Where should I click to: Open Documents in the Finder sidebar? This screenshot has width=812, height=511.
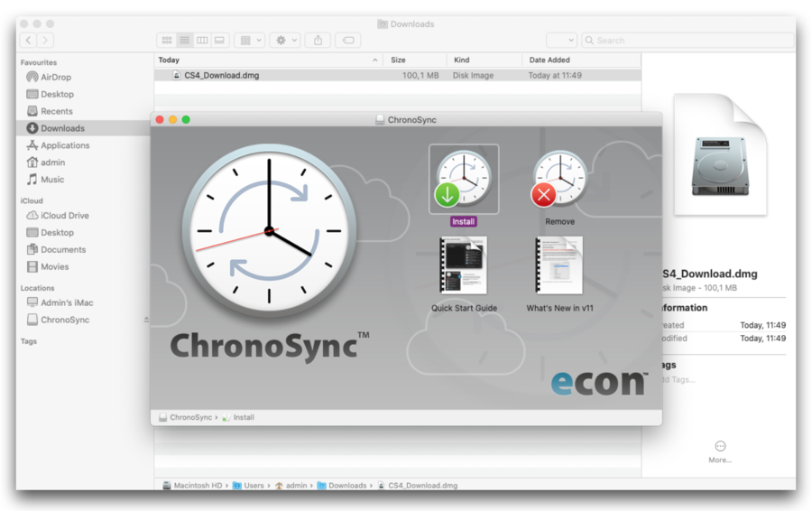click(x=63, y=250)
